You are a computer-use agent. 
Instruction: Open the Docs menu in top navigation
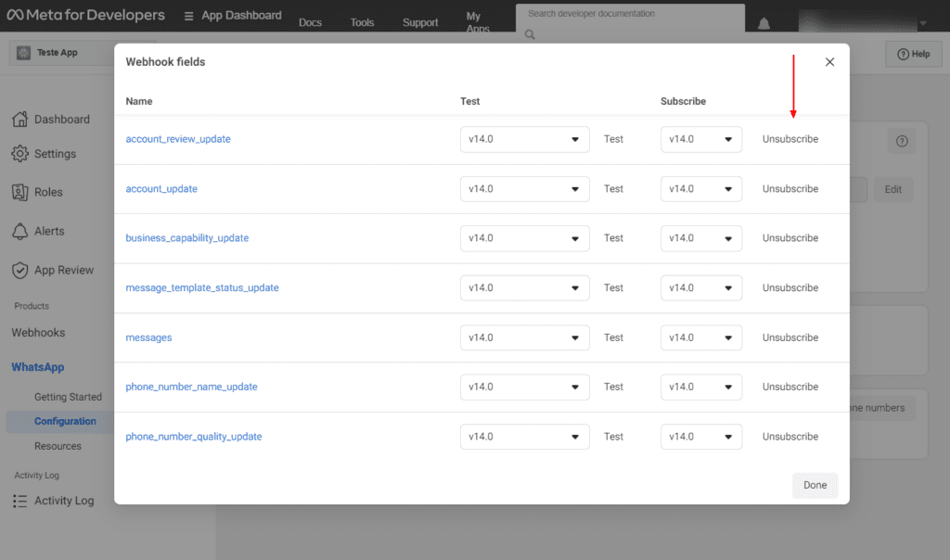310,22
